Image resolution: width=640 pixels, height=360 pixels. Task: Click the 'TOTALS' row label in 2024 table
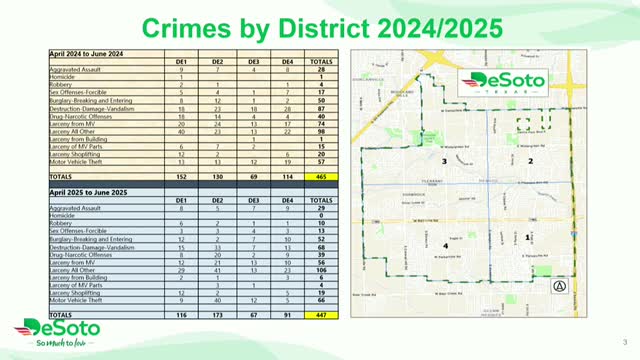point(60,177)
